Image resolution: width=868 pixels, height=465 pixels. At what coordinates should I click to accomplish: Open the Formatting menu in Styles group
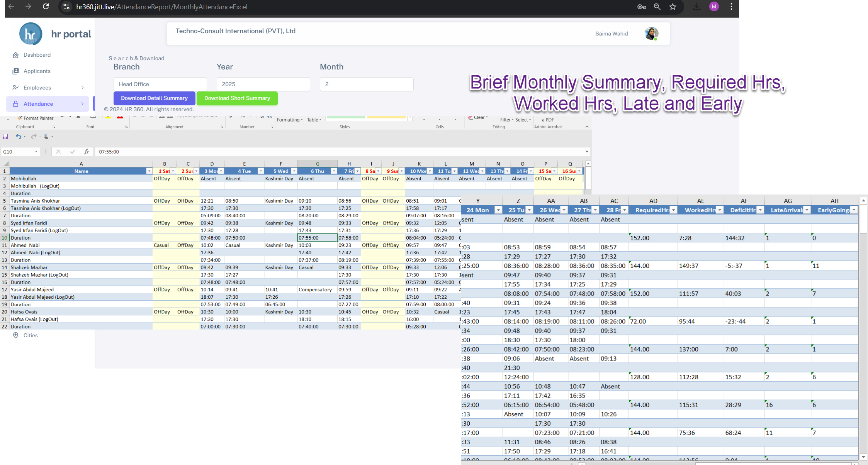pos(290,120)
